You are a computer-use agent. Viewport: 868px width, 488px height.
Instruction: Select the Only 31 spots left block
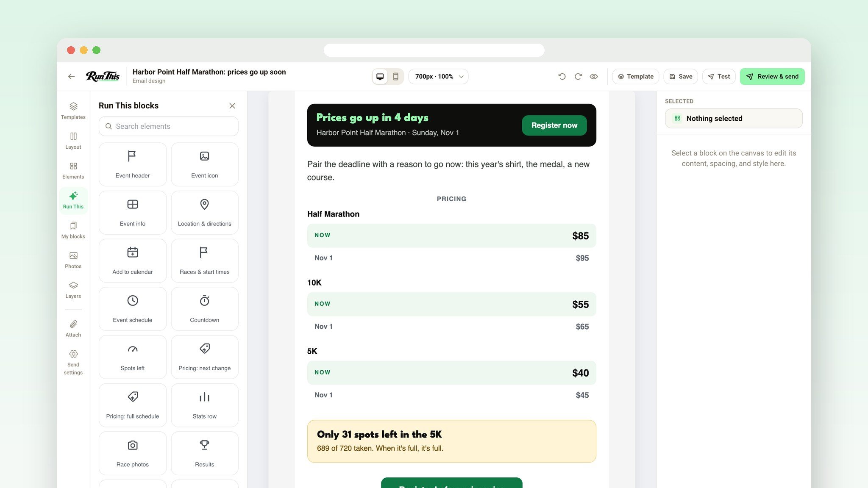point(452,441)
